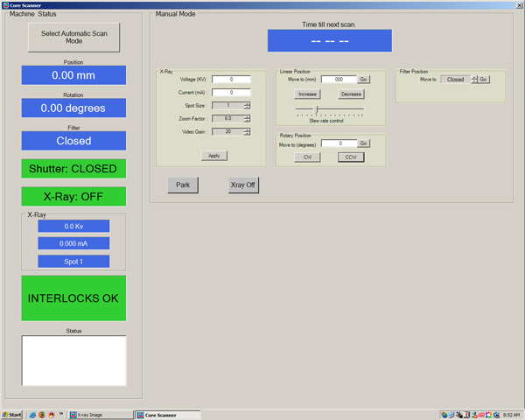Click the Voltage (KV) input field
This screenshot has width=525, height=420.
point(231,80)
